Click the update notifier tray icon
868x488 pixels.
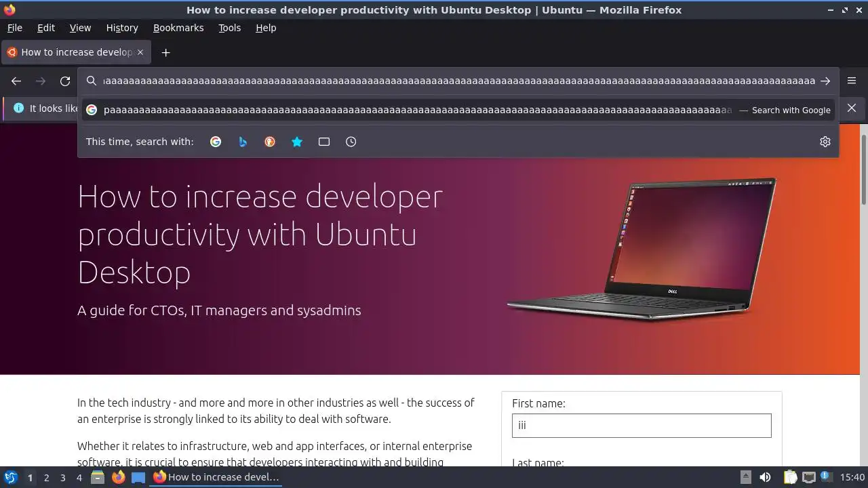coord(826,476)
